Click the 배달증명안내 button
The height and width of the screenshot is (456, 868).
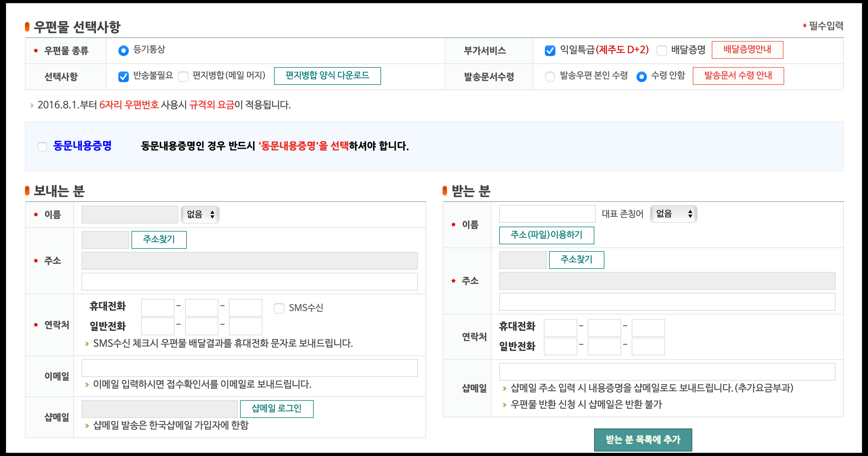747,50
